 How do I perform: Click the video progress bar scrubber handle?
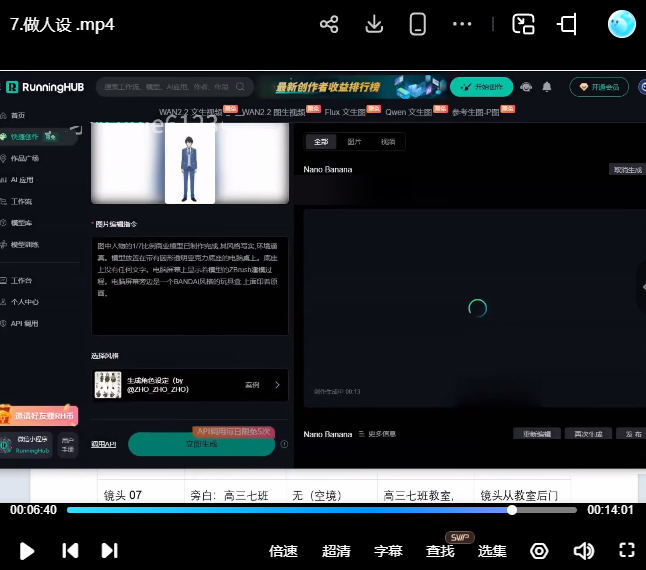pos(512,510)
